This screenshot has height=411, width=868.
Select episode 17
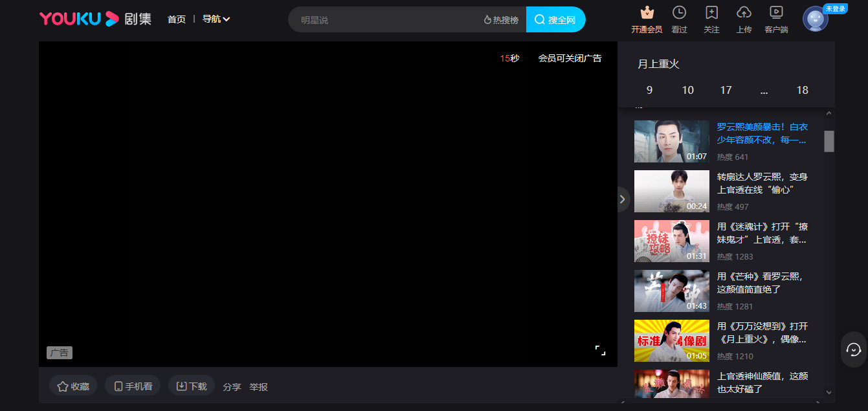[726, 91]
